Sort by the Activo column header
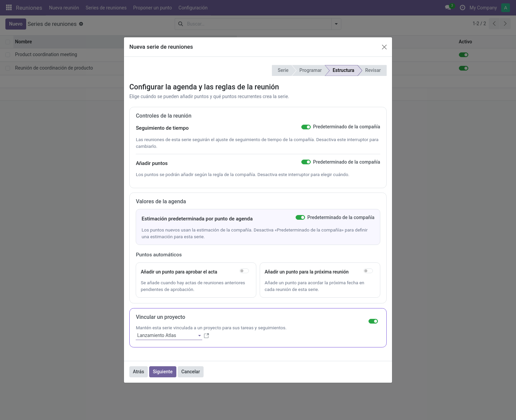Viewport: 516px width, 420px height. point(465,42)
